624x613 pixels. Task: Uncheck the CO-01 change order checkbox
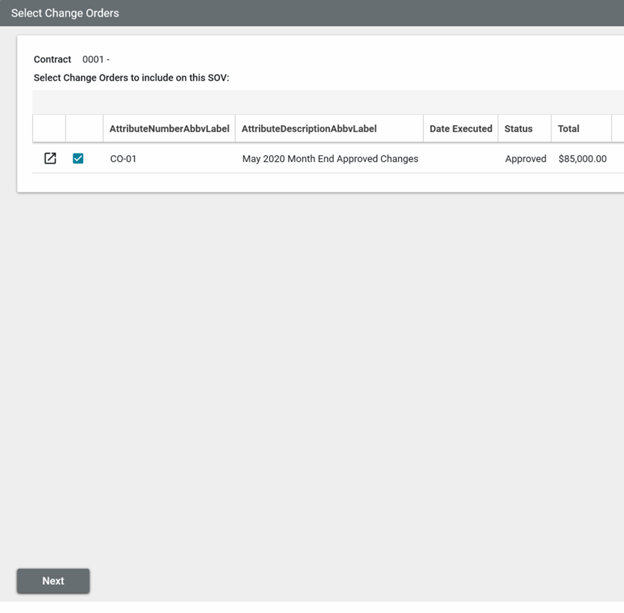pos(78,158)
